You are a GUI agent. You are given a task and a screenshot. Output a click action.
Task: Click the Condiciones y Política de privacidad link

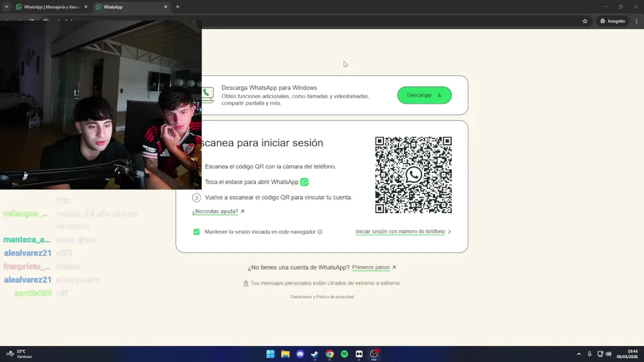(x=322, y=297)
